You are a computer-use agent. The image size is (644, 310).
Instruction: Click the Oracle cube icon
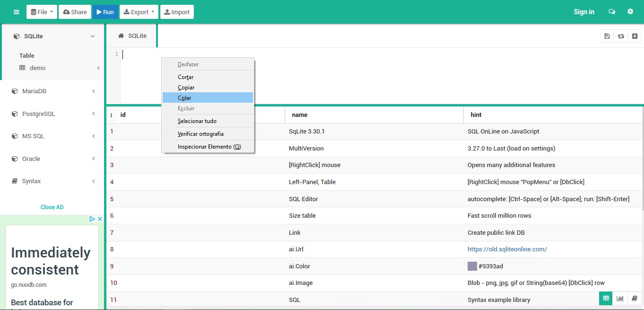click(15, 159)
